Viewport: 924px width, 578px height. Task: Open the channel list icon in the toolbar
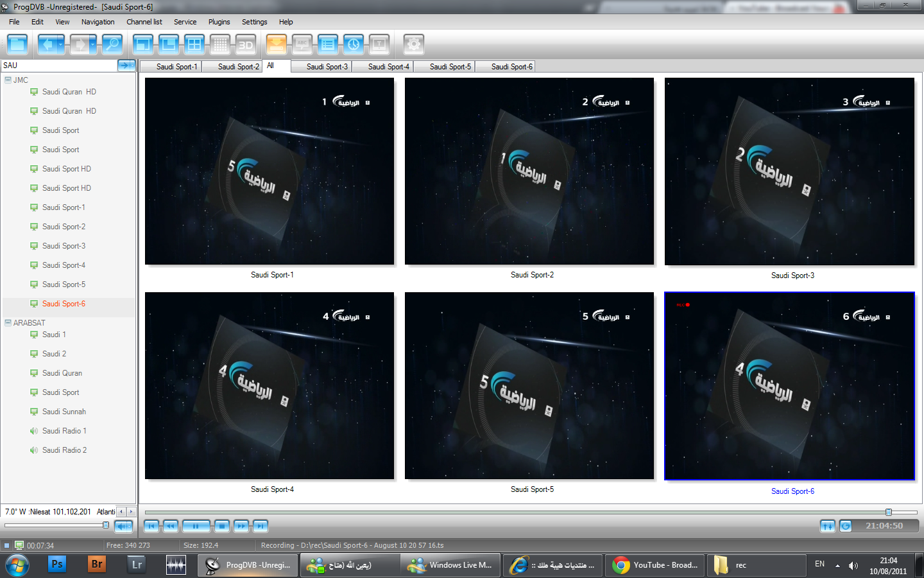(328, 44)
